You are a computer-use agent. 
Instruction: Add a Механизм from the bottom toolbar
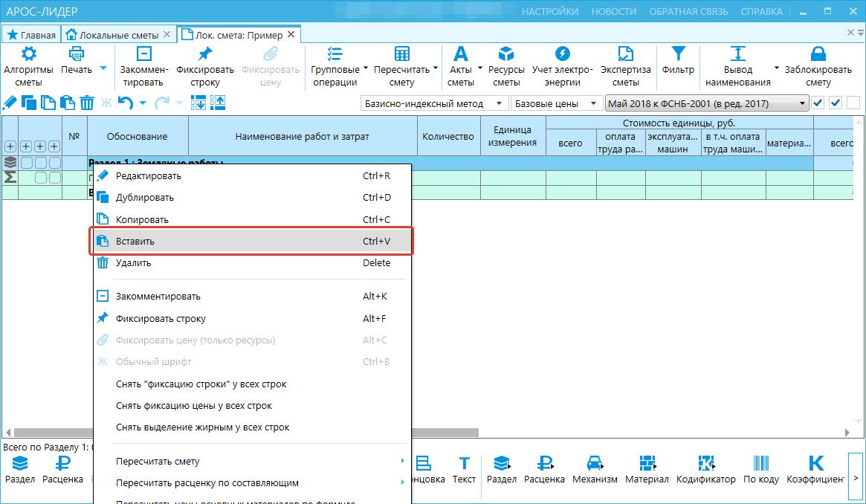click(595, 470)
